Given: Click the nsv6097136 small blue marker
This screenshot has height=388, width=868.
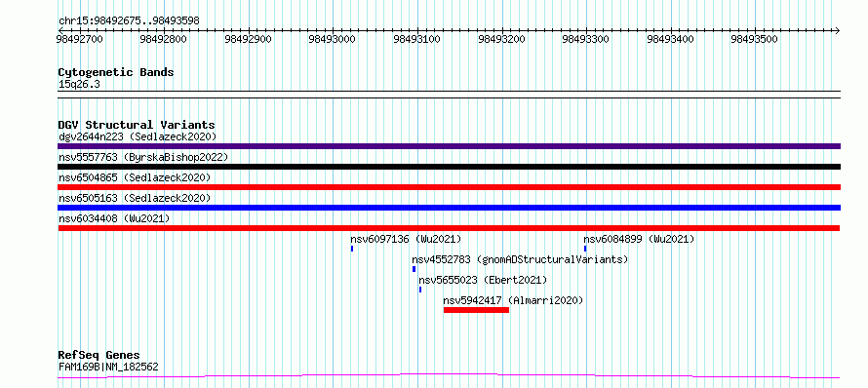Looking at the screenshot, I should click(x=352, y=249).
